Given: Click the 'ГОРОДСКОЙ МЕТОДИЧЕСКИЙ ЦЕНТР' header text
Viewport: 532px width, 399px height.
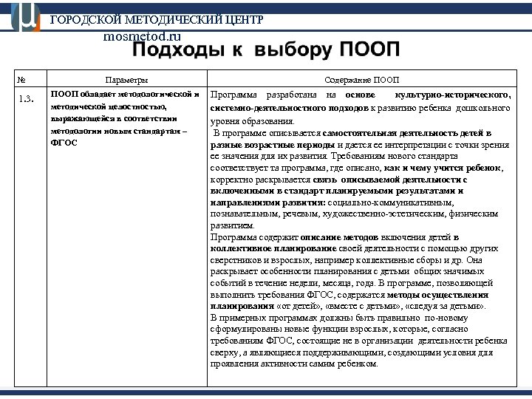Looking at the screenshot, I should (157, 20).
